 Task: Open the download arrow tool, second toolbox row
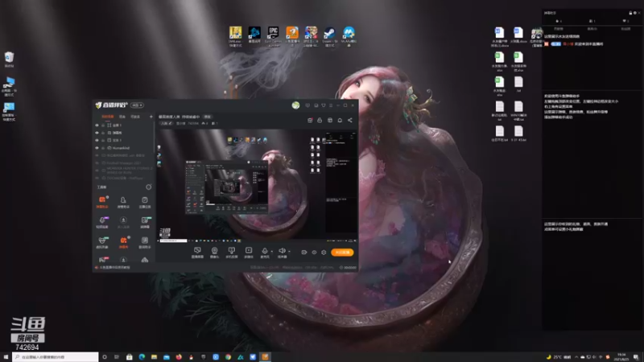click(123, 222)
